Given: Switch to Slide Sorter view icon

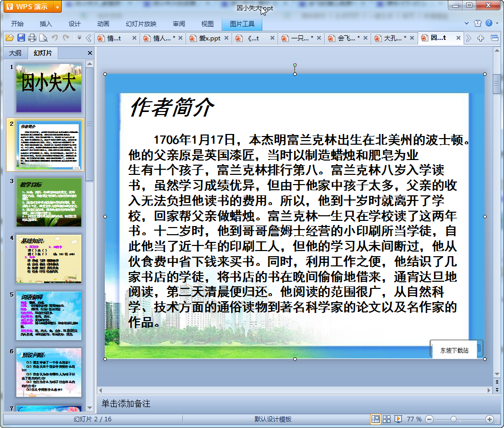Looking at the screenshot, I should click(x=386, y=419).
